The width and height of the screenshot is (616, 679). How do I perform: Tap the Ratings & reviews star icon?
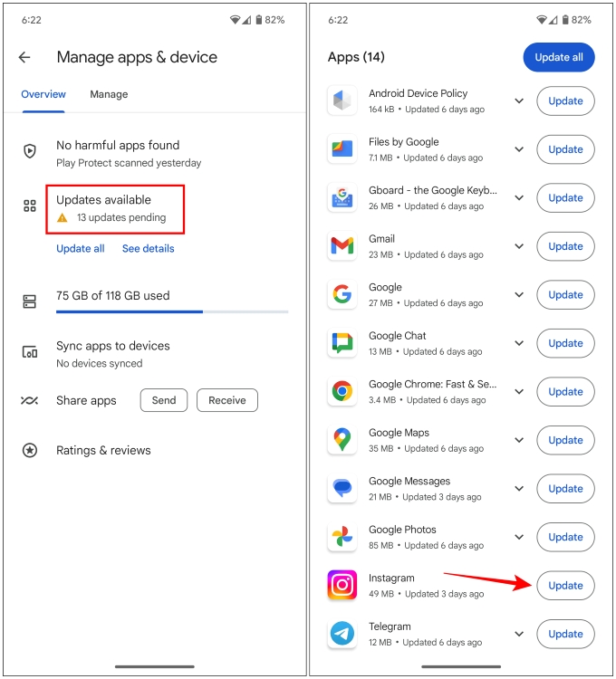click(30, 450)
